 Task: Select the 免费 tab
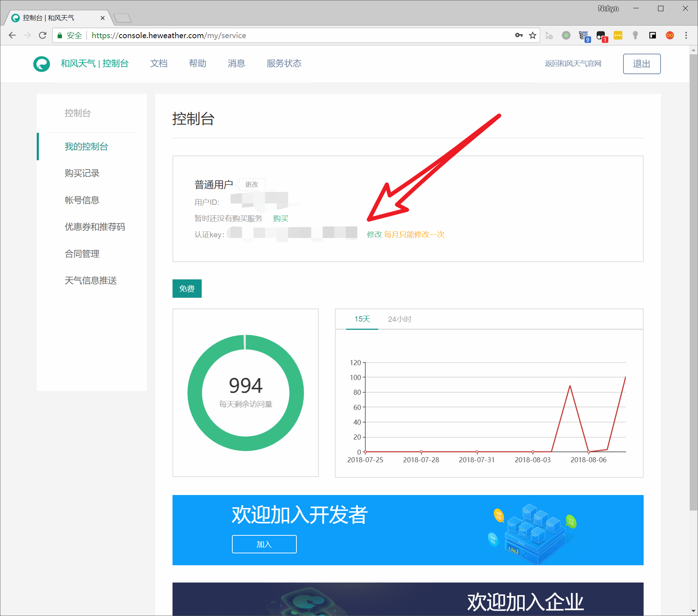[x=187, y=289]
